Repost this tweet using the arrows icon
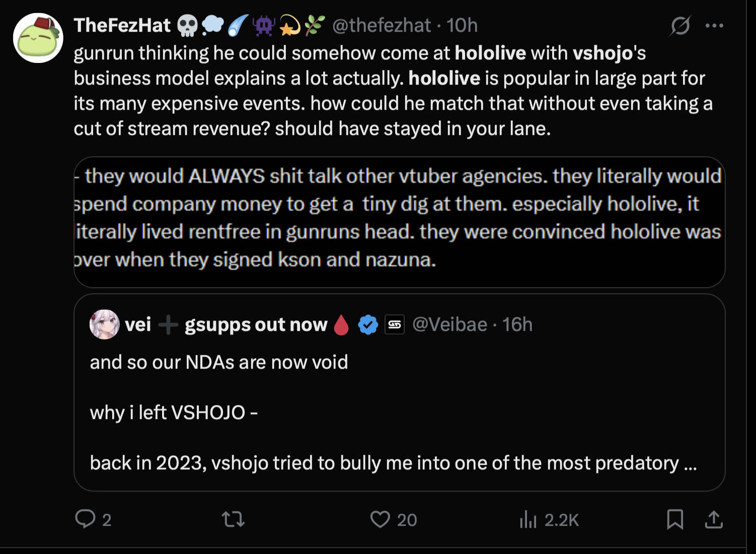Image resolution: width=756 pixels, height=554 pixels. [233, 519]
